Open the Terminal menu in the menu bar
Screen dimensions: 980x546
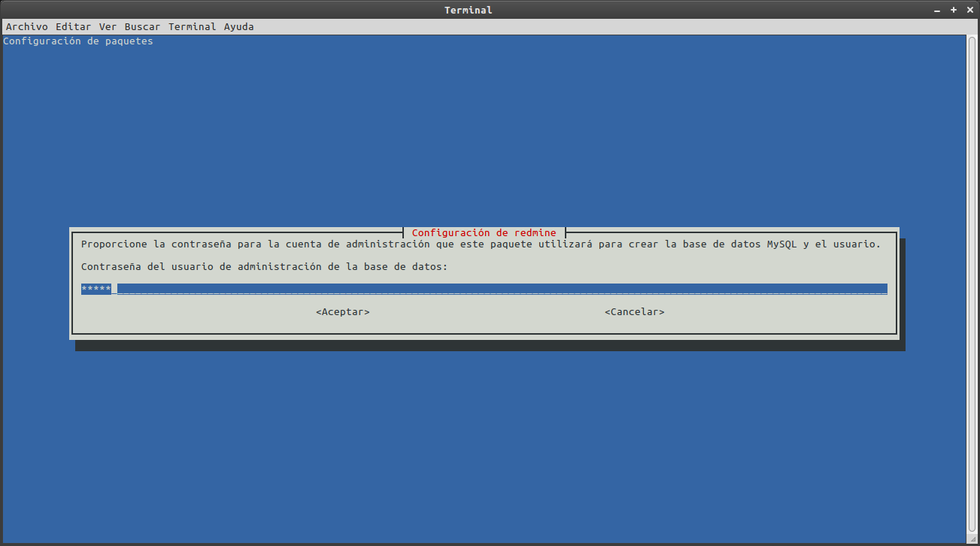192,26
